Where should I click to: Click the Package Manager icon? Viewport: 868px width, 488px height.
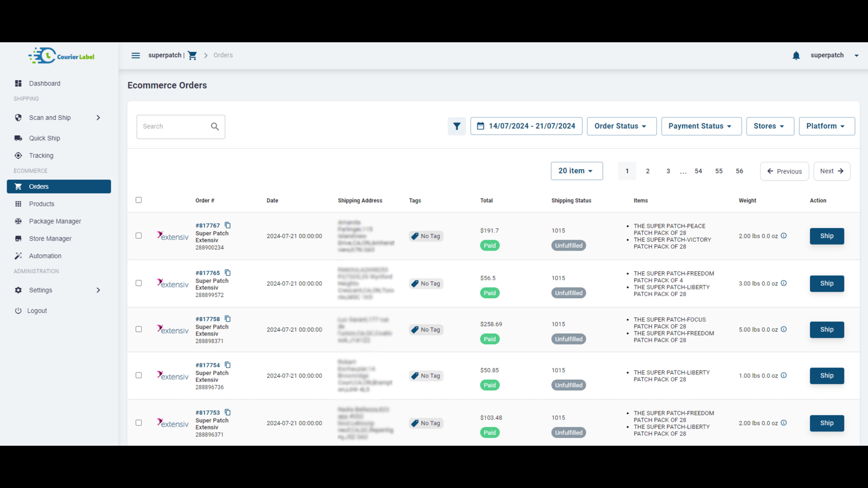point(18,221)
